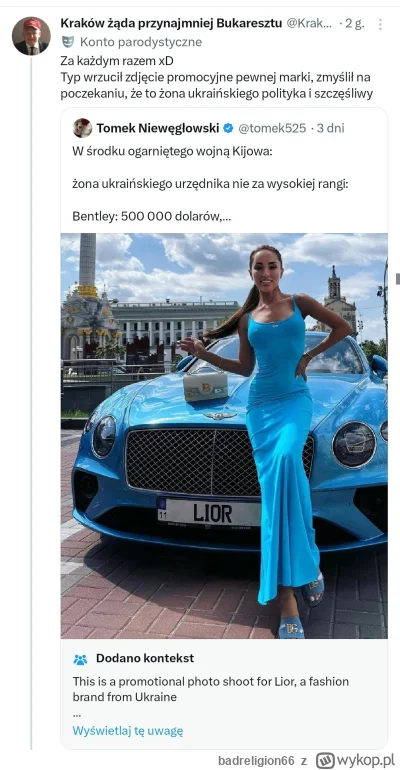Open Kraków żąda przynajmniej Bukaresztu profile name
The height and width of the screenshot is (770, 400).
(171, 23)
